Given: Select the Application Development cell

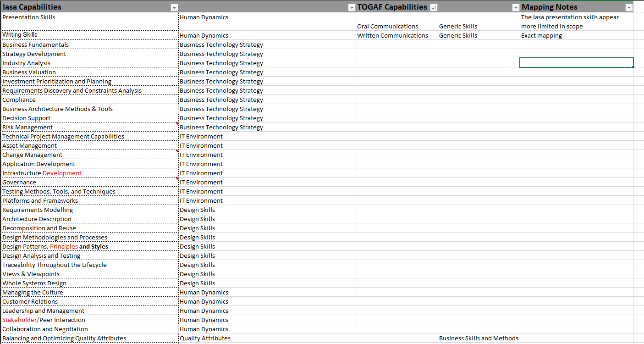Looking at the screenshot, I should [x=89, y=164].
